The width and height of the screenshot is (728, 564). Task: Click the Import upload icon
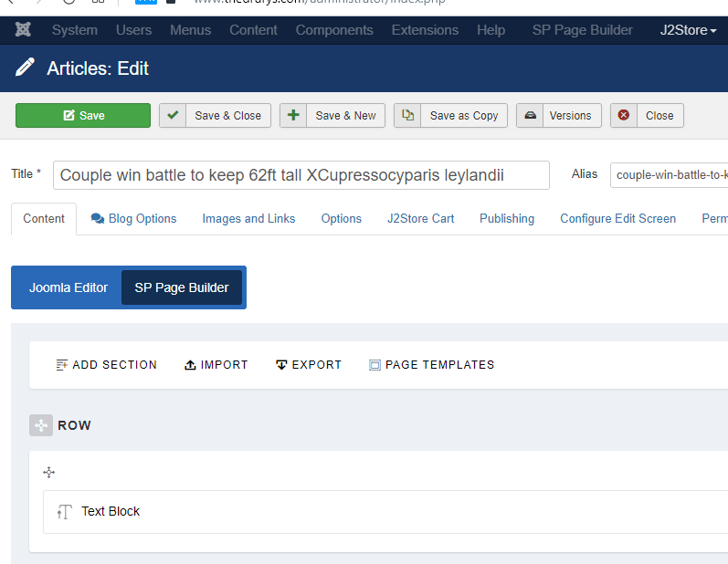[x=190, y=365]
